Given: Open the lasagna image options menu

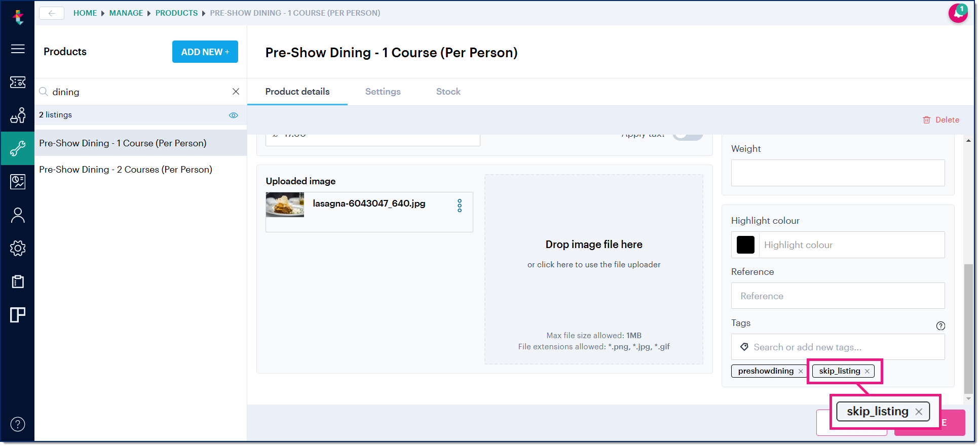Looking at the screenshot, I should click(x=460, y=206).
